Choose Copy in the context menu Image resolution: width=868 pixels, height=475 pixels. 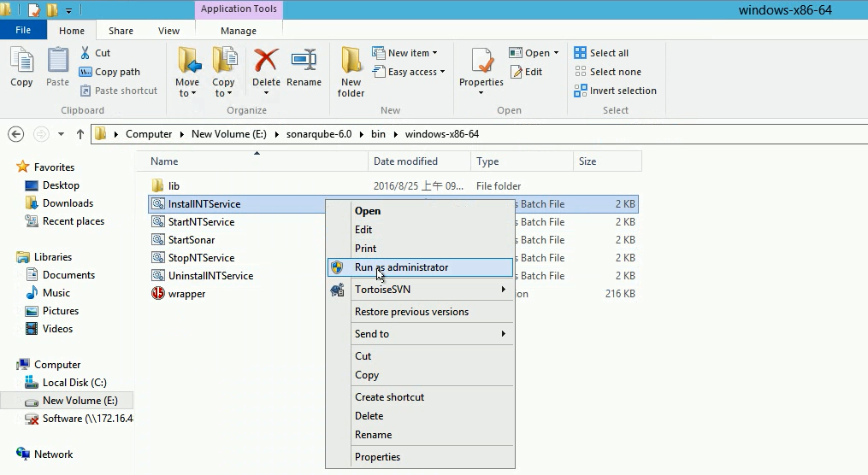coord(420,374)
